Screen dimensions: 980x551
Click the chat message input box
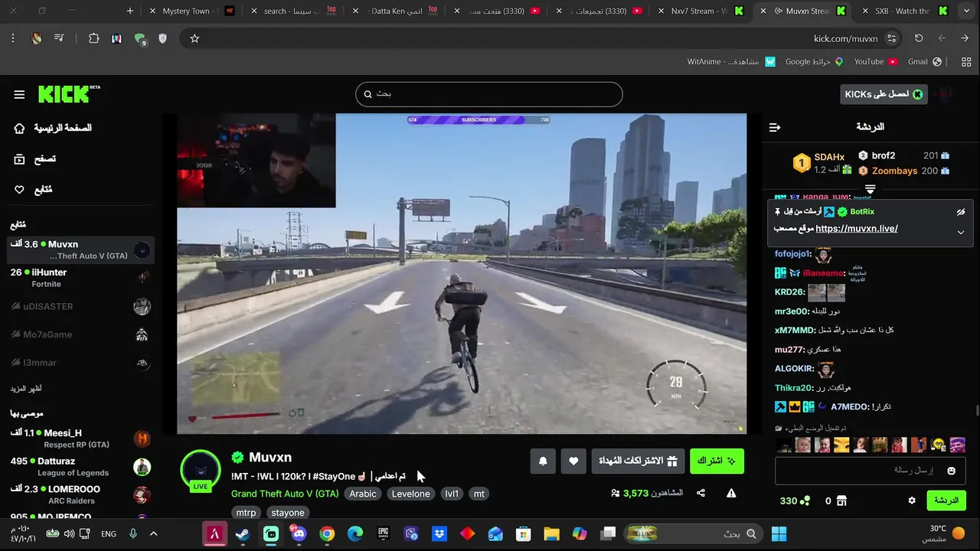tap(870, 471)
